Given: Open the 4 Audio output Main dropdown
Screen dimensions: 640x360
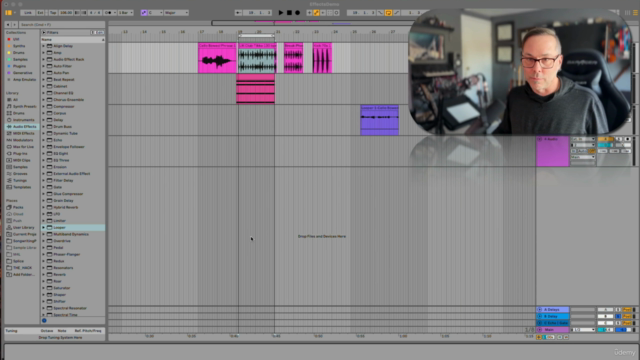Looking at the screenshot, I should coord(583,157).
